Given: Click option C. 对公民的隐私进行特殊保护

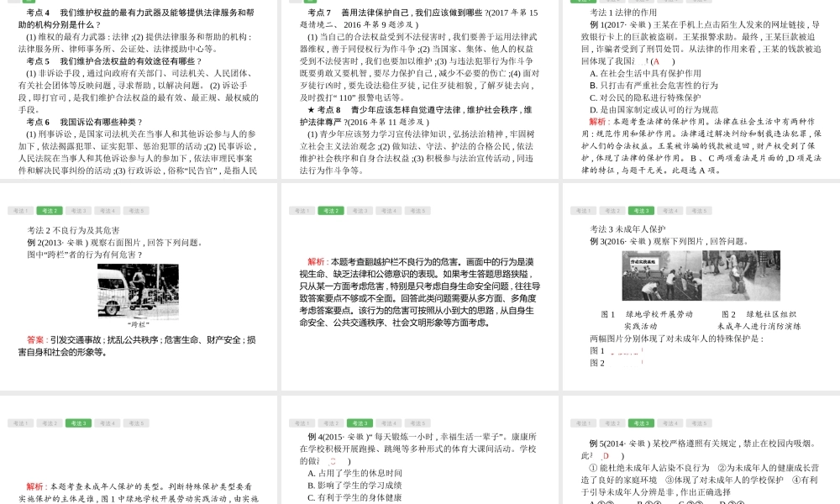Looking at the screenshot, I should 645,98.
